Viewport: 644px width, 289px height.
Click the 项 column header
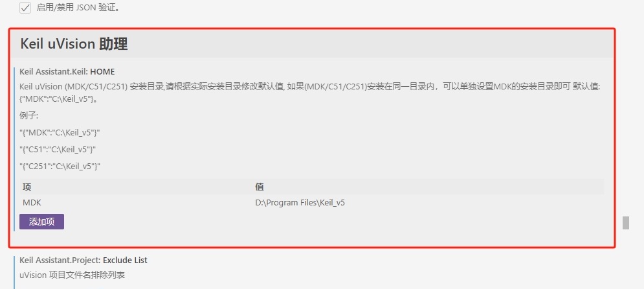27,187
